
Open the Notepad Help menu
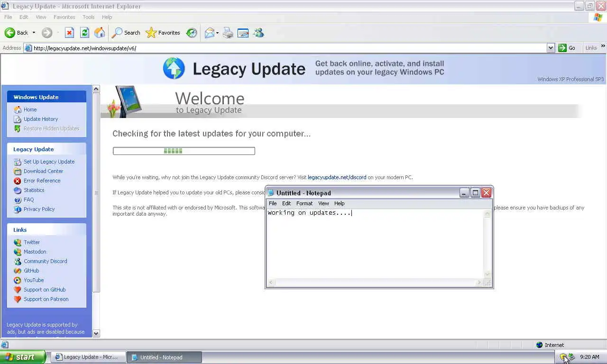[339, 203]
